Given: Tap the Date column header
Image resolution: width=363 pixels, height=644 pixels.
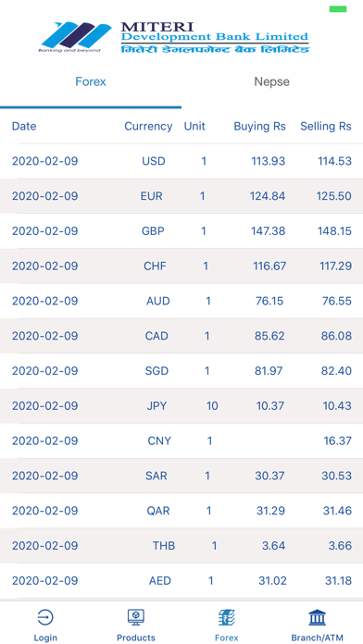Looking at the screenshot, I should 24,126.
